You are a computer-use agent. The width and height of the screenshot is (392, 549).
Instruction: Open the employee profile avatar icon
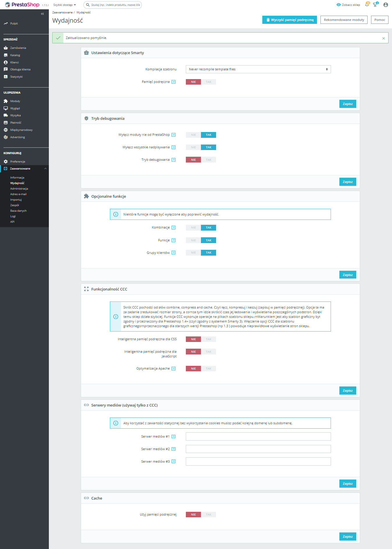pos(386,5)
